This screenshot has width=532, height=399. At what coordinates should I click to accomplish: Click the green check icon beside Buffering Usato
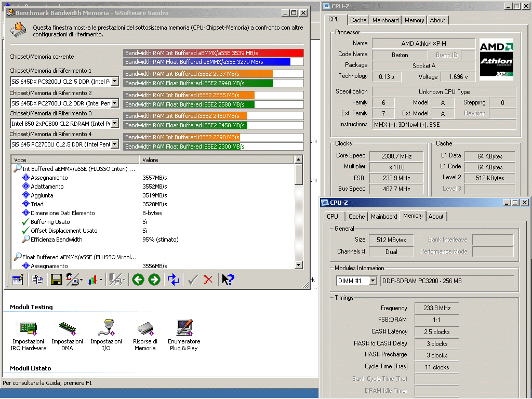pyautogui.click(x=25, y=221)
